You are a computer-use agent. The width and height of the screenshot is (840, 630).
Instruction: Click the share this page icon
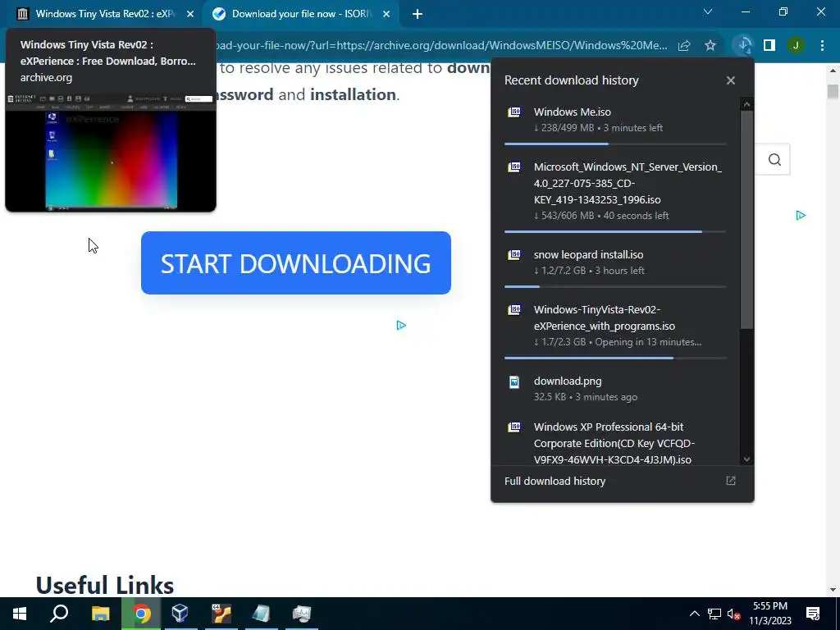(x=684, y=46)
